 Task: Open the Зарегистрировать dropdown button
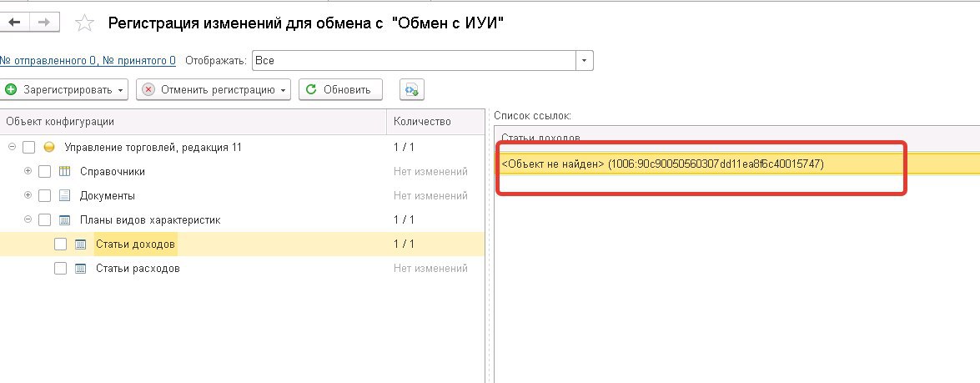pos(65,89)
